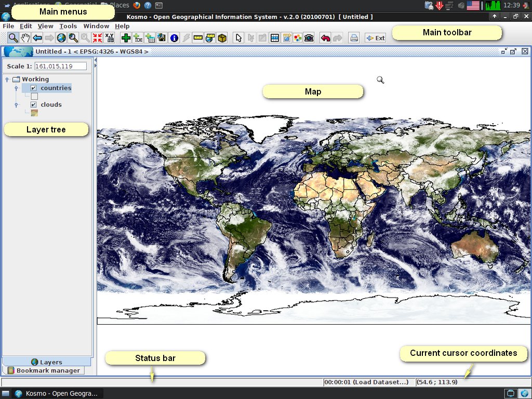This screenshot has width=532, height=399.
Task: Click the yellow 3D box icon
Action: 222,37
